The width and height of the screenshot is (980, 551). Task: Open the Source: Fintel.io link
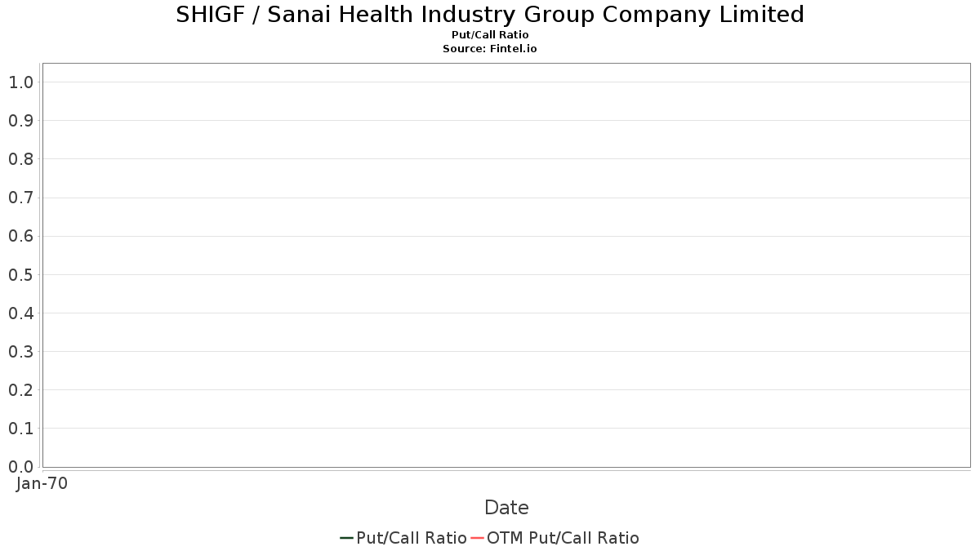click(x=490, y=49)
